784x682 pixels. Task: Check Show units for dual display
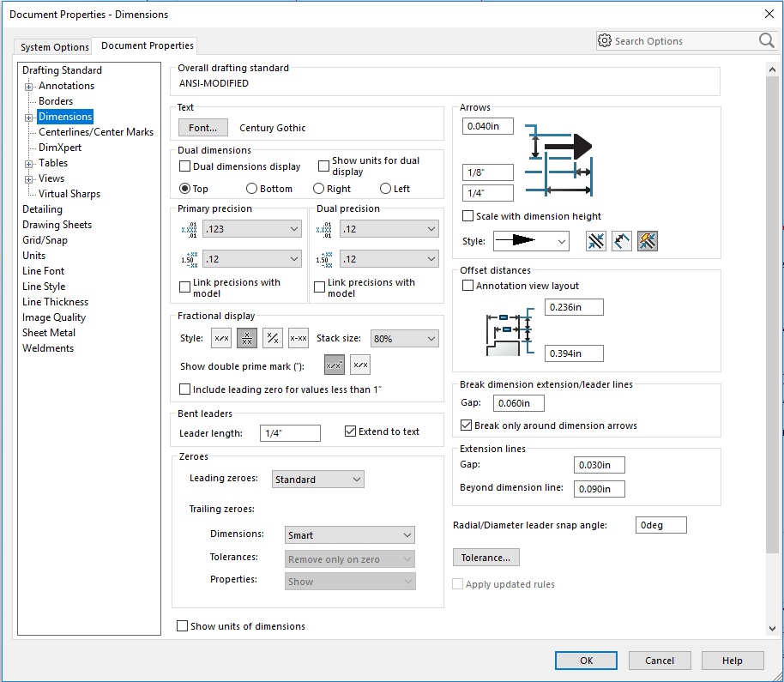pyautogui.click(x=323, y=166)
